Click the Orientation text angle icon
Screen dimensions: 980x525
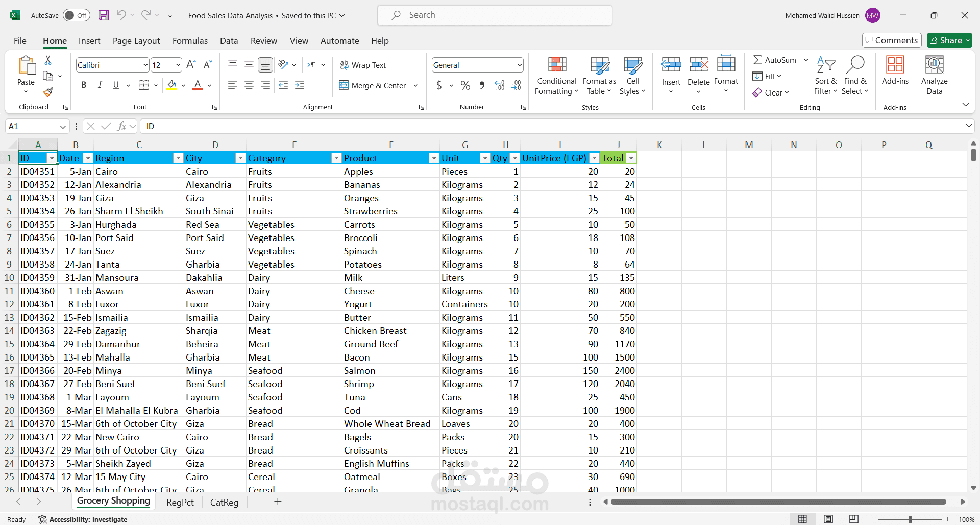(283, 65)
